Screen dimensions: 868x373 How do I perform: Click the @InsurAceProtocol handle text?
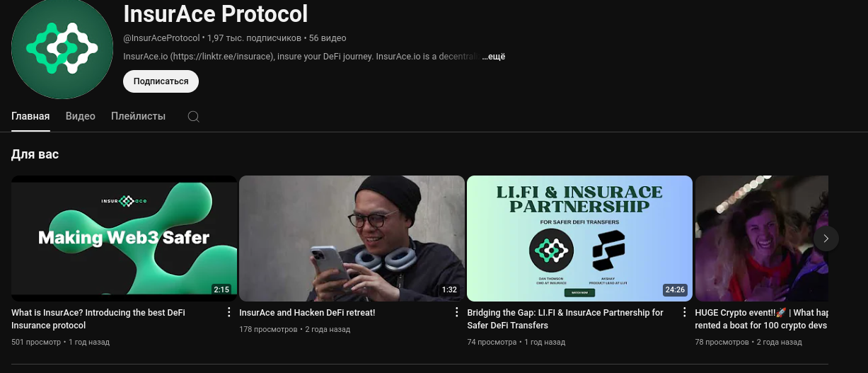click(x=161, y=38)
